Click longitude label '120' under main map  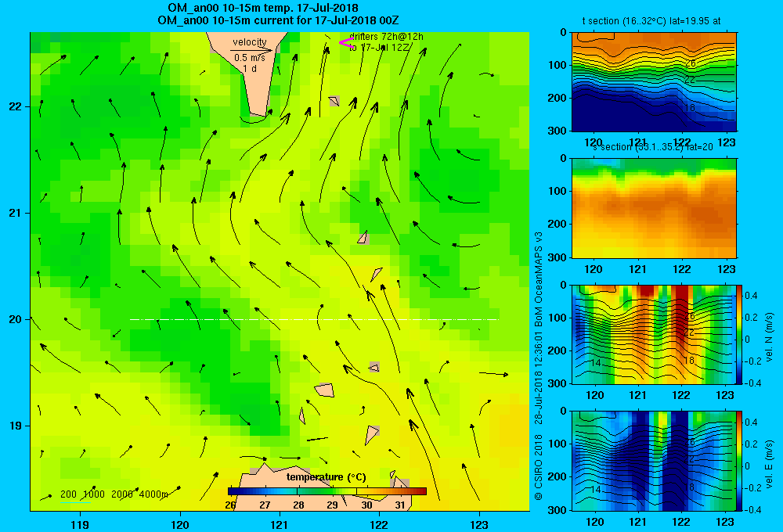(180, 524)
